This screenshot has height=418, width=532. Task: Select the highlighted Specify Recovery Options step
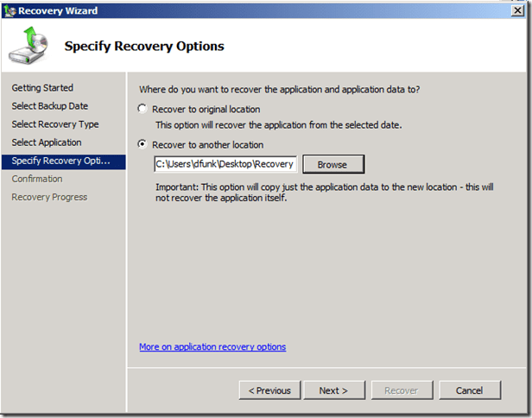tap(61, 161)
